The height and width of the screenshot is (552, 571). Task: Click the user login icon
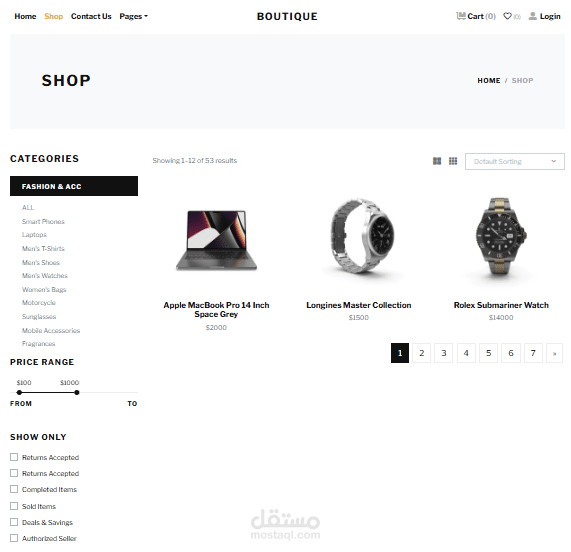coord(532,16)
